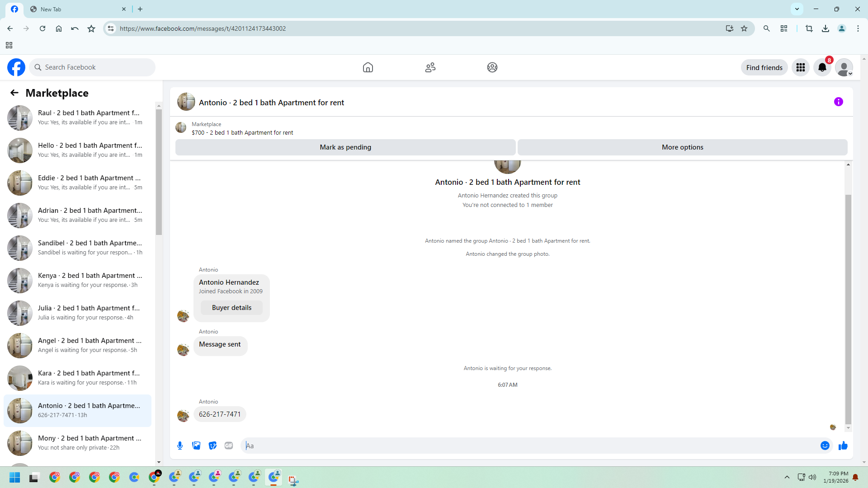Open conversation information purple icon
This screenshot has height=488, width=868.
(838, 102)
